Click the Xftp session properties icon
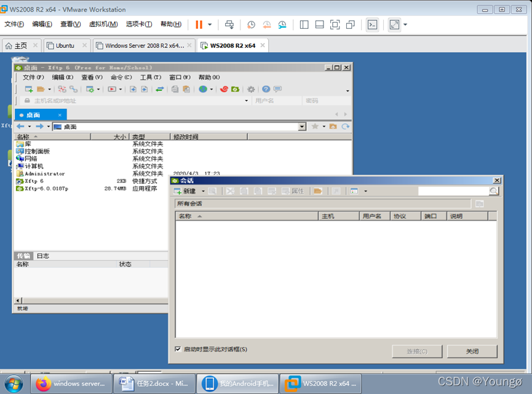Screen dimensions: 532x394 90,89
